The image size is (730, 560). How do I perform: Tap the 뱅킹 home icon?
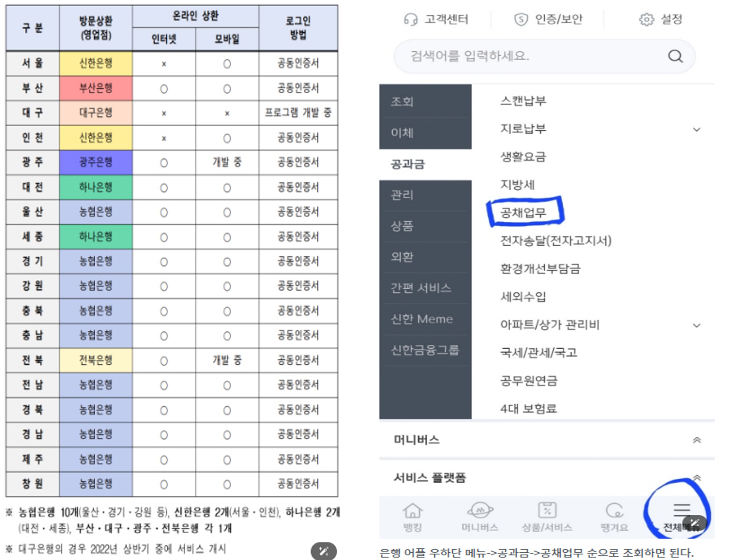[x=413, y=510]
